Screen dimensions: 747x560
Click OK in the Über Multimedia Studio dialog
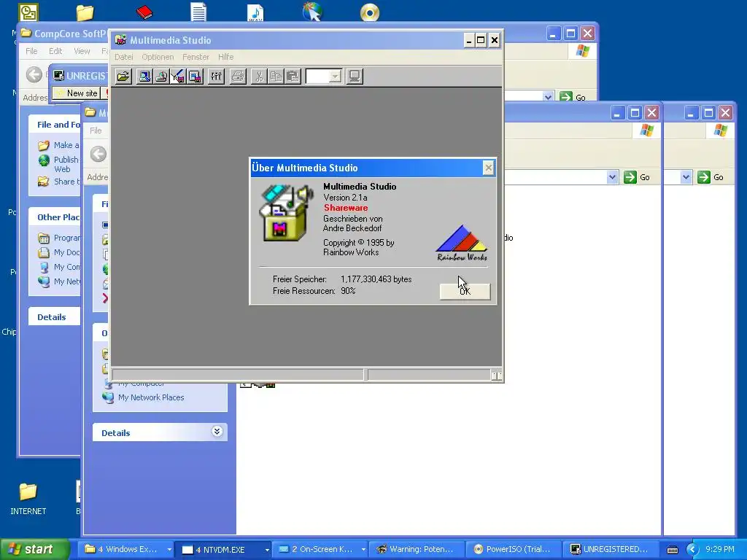[x=465, y=291]
